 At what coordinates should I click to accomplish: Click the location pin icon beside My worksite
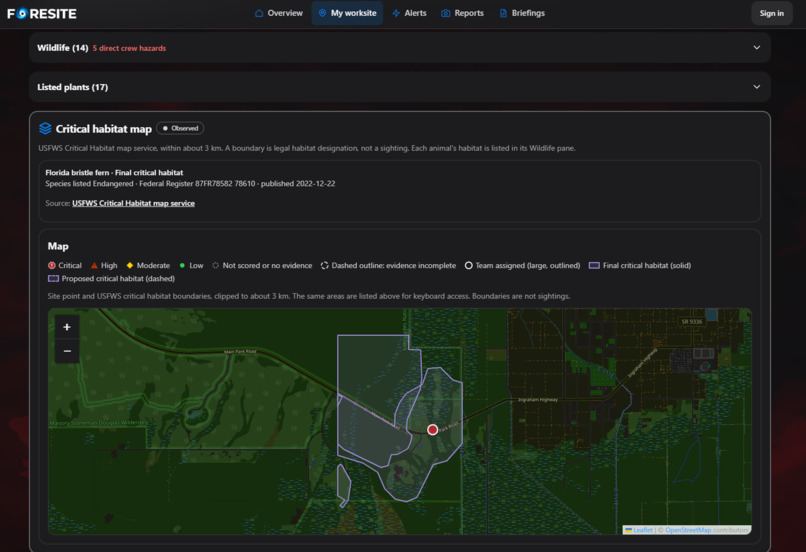tap(322, 13)
